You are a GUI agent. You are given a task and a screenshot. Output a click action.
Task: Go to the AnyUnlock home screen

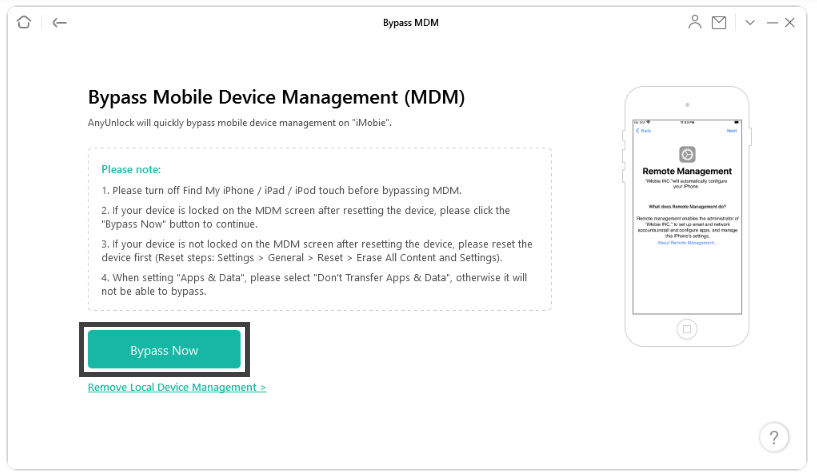coord(24,22)
